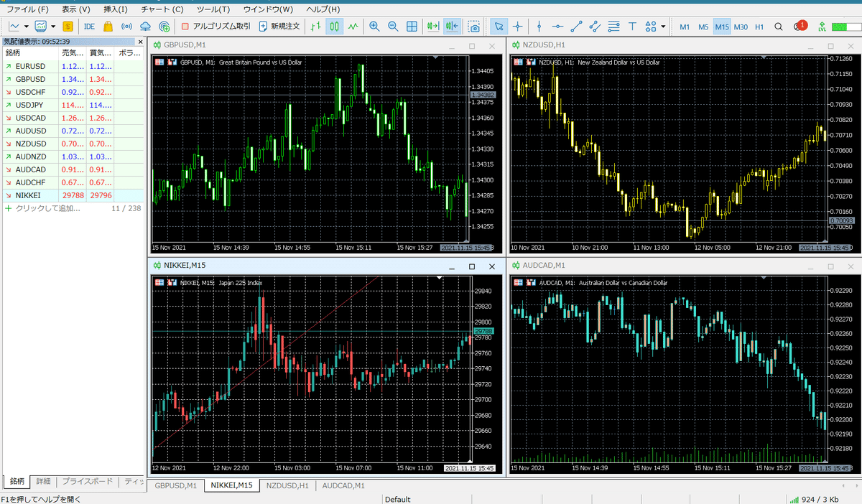The height and width of the screenshot is (504, 862).
Task: Switch to the NZDUSD,H1 chart tab
Action: point(287,485)
